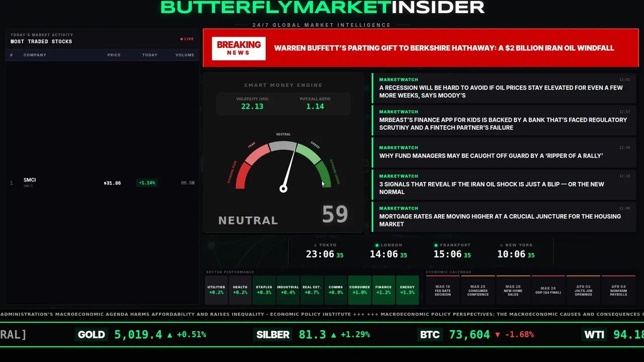
Task: Click the Volume column header
Action: [x=185, y=55]
